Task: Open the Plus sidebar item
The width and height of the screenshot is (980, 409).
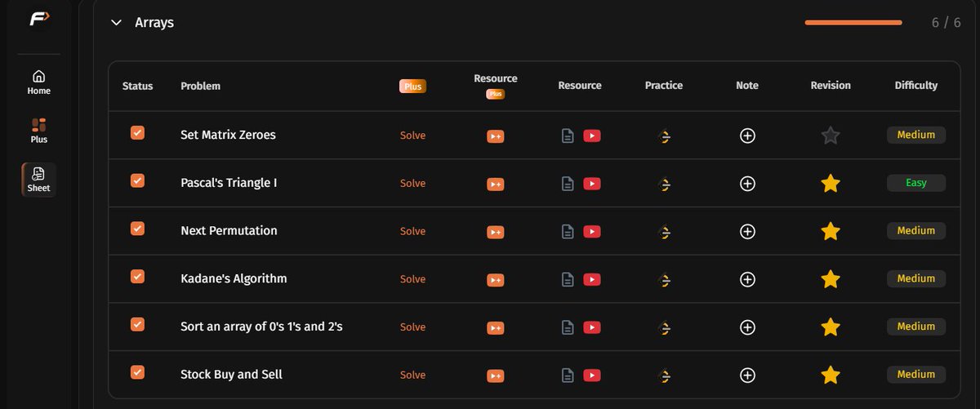Action: click(x=39, y=131)
